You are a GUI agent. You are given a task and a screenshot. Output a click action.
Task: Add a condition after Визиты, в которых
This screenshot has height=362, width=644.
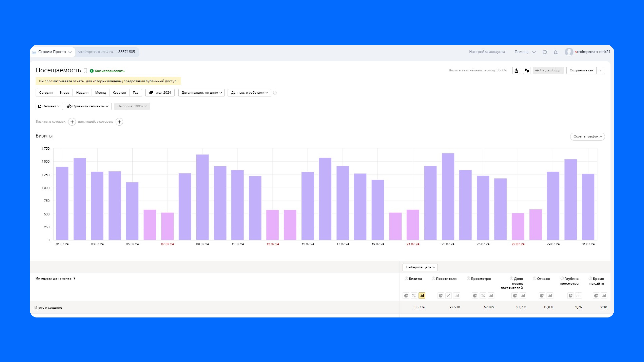pyautogui.click(x=72, y=122)
